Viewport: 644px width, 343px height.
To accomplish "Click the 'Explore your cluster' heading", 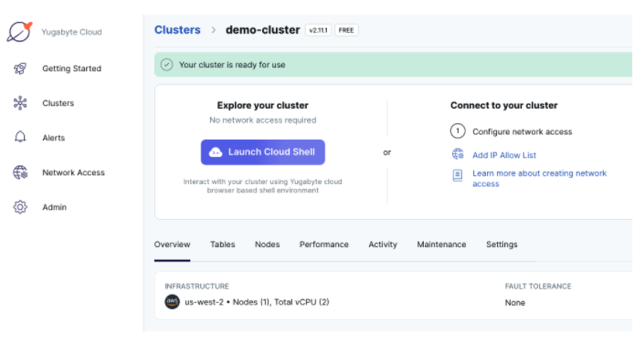I will pyautogui.click(x=263, y=106).
